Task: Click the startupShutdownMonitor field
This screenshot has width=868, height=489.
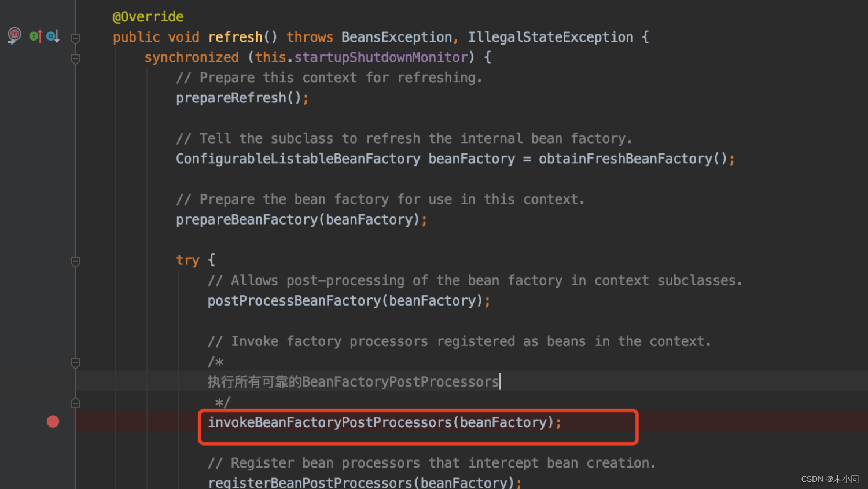Action: [x=381, y=57]
